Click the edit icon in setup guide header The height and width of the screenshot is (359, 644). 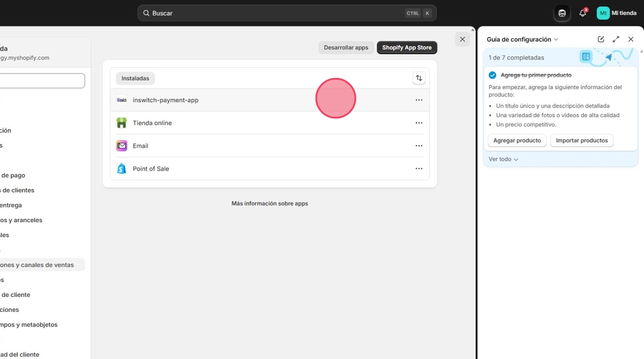point(601,40)
